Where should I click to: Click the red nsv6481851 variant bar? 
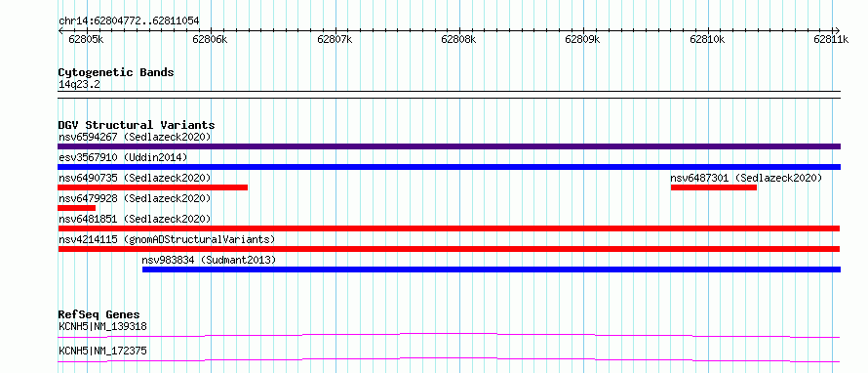coord(449,228)
